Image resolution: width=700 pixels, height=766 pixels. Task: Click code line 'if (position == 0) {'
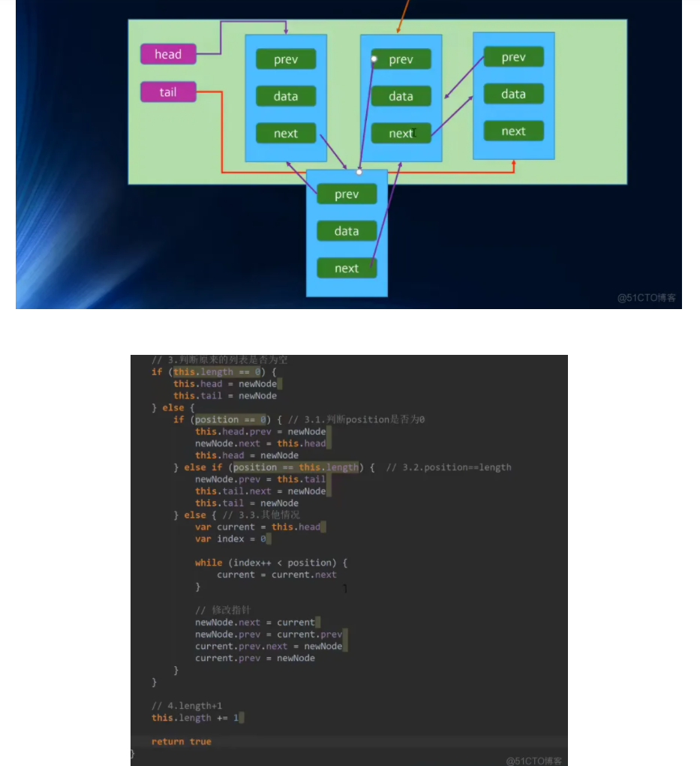[x=227, y=419]
